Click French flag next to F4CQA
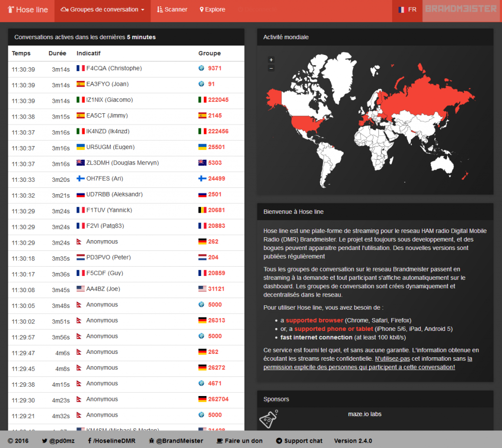The height and width of the screenshot is (448, 502). click(x=81, y=68)
